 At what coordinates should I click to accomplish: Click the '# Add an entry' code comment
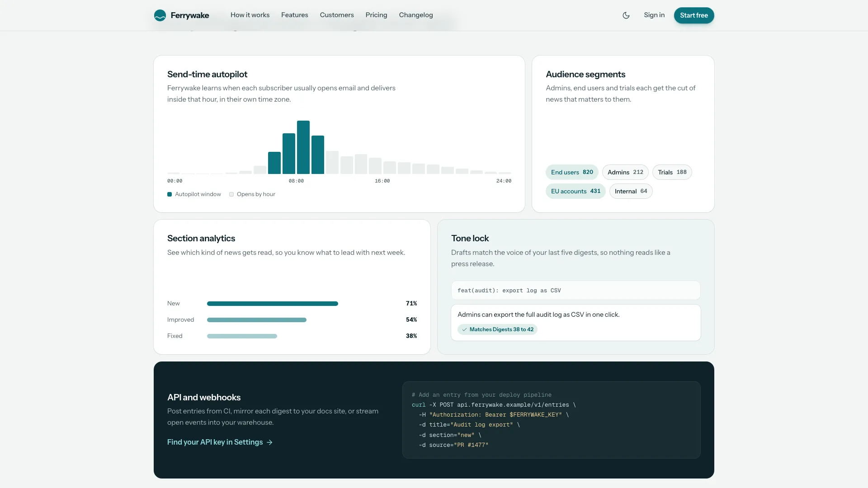pyautogui.click(x=481, y=395)
